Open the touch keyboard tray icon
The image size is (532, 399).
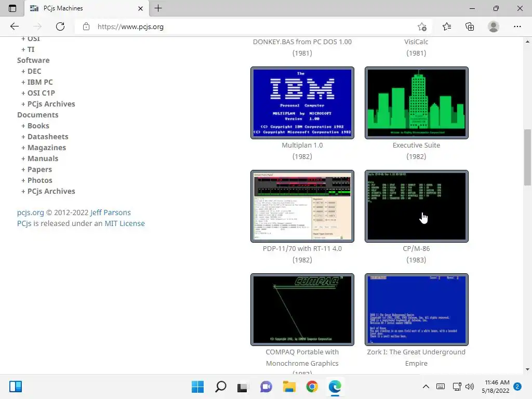click(441, 387)
